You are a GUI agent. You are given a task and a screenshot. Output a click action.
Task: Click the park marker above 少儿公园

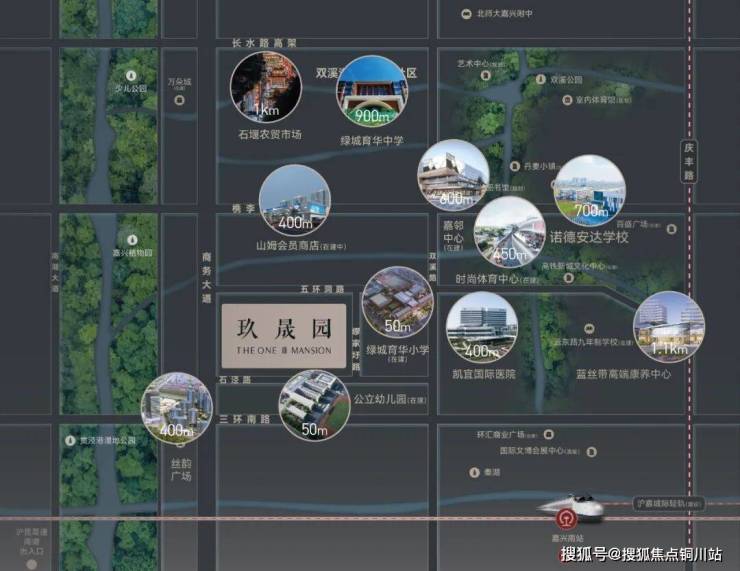tap(131, 76)
